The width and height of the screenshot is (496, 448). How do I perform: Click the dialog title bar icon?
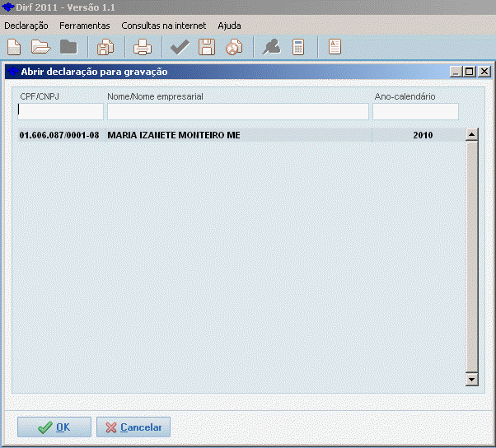[x=13, y=72]
